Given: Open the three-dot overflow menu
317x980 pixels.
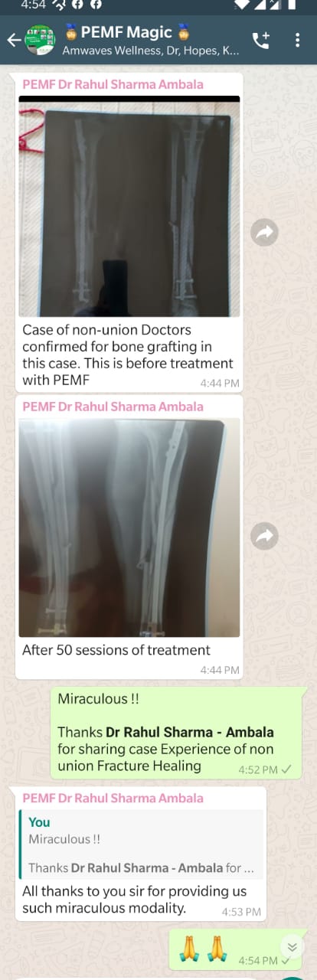Looking at the screenshot, I should click(x=298, y=40).
